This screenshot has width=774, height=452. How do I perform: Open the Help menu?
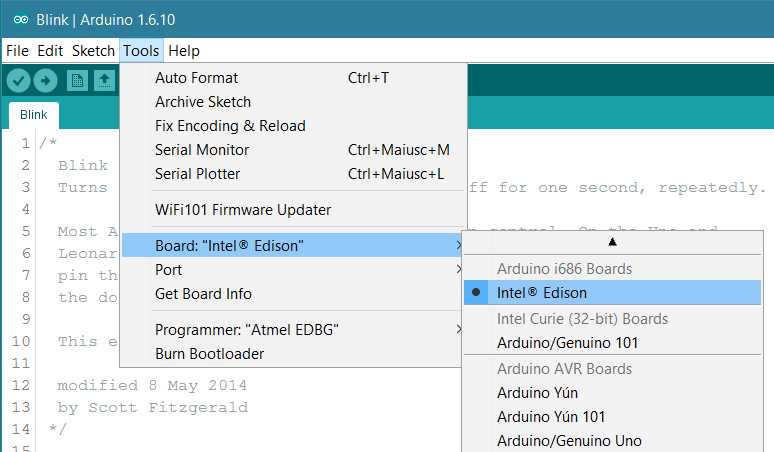[184, 51]
